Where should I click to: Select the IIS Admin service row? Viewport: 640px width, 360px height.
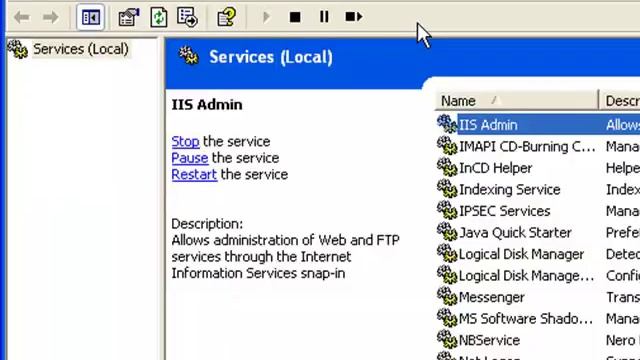click(x=538, y=125)
